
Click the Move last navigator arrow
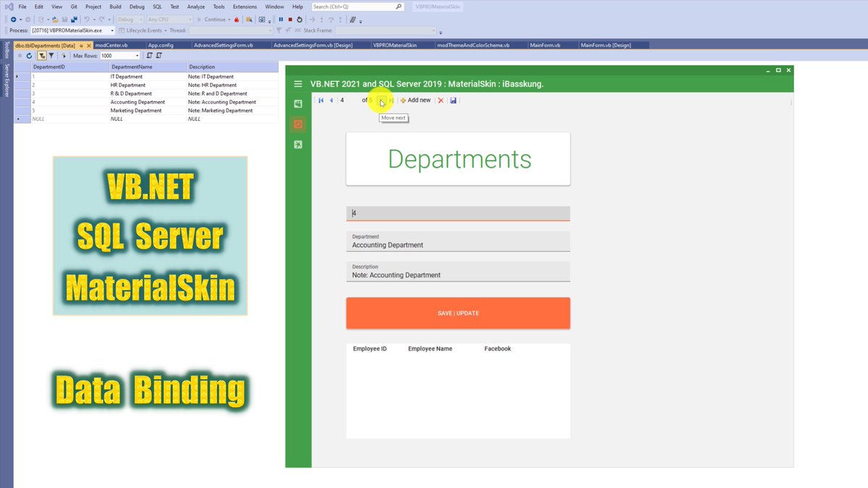(x=391, y=100)
